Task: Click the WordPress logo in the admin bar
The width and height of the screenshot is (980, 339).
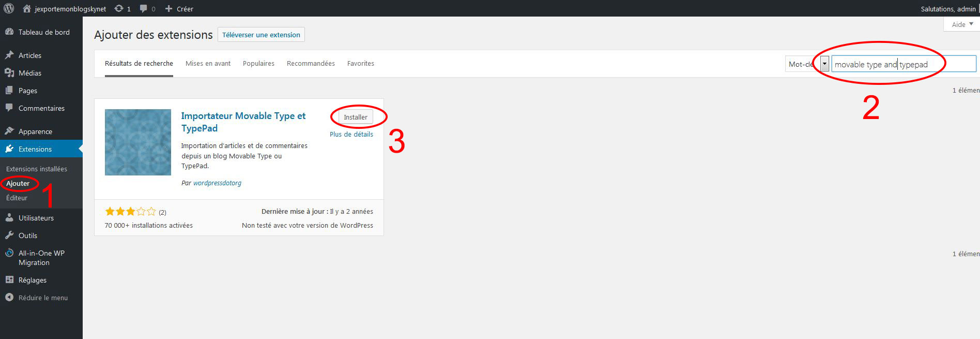Action: click(x=9, y=8)
